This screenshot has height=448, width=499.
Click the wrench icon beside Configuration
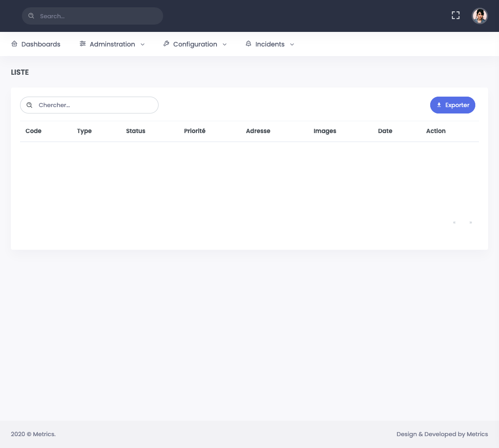click(x=166, y=43)
